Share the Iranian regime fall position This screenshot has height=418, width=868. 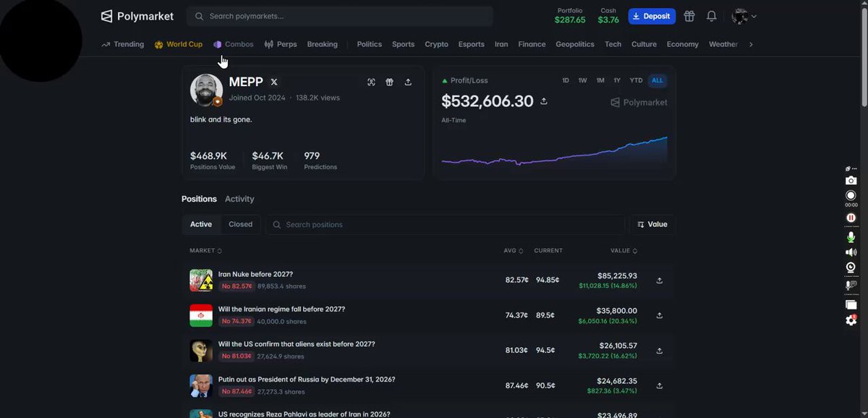[x=659, y=315]
